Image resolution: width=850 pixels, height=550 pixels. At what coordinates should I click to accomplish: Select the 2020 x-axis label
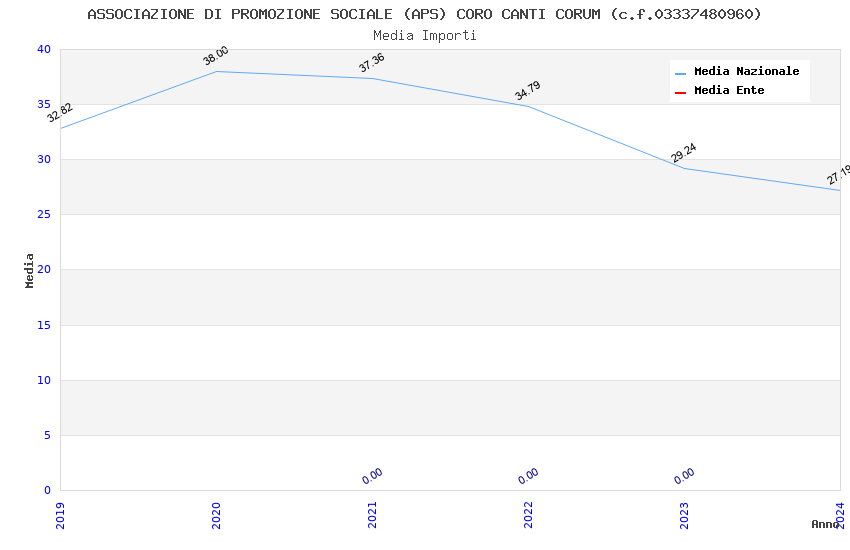tap(216, 514)
